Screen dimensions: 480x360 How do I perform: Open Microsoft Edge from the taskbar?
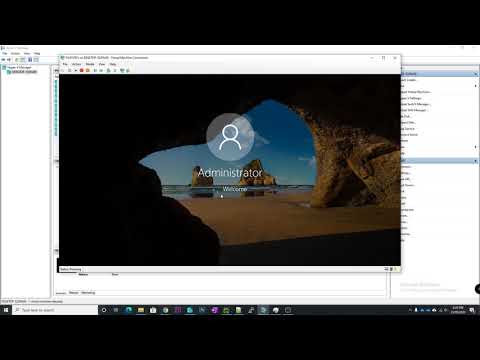(x=129, y=310)
